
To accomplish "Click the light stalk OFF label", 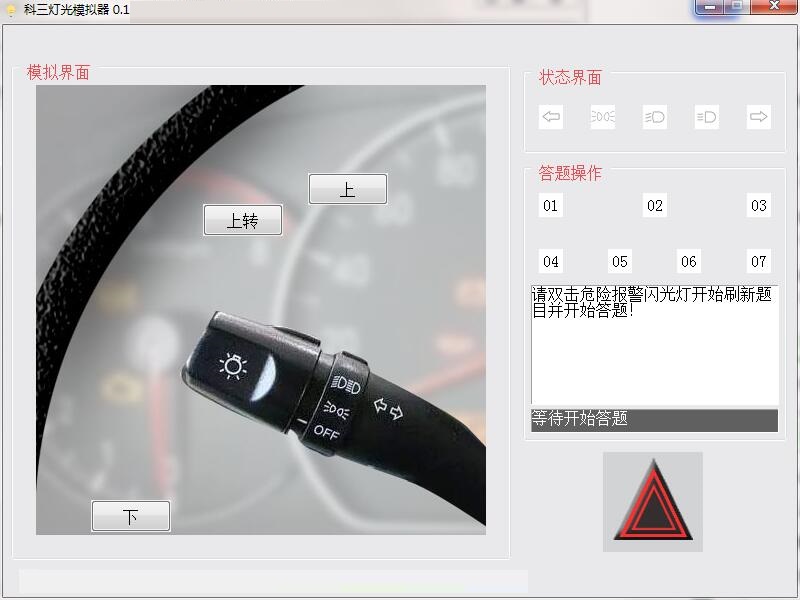I will [326, 433].
